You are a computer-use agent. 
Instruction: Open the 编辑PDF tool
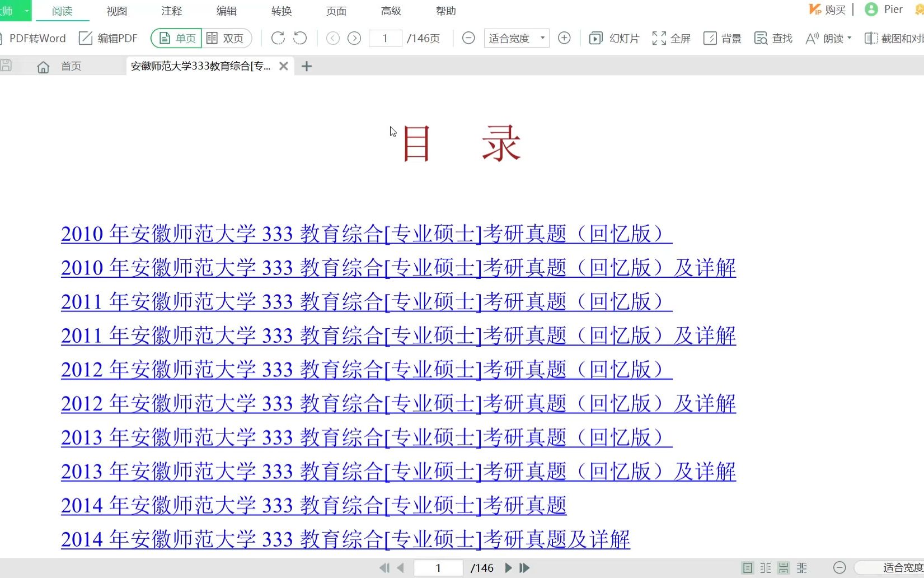[108, 38]
